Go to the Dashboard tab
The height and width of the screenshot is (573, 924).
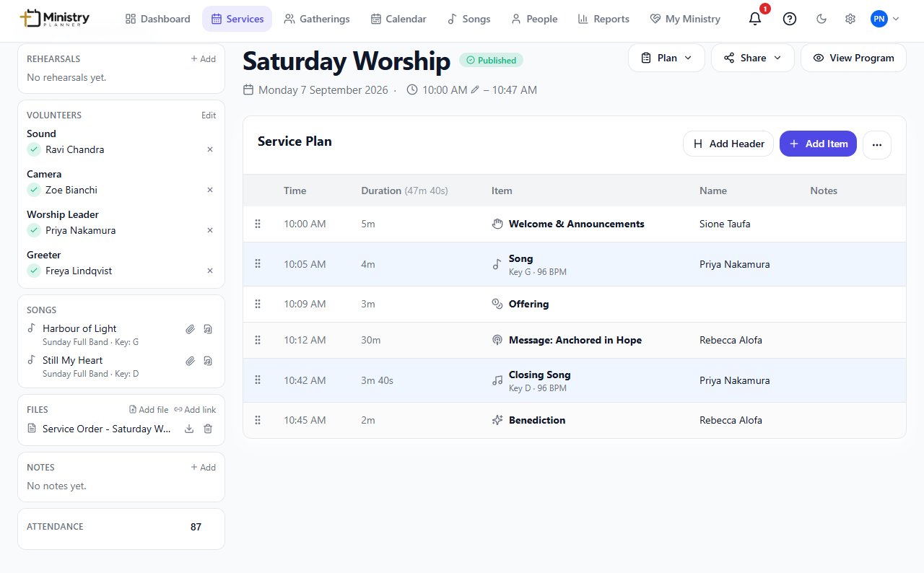tap(157, 19)
